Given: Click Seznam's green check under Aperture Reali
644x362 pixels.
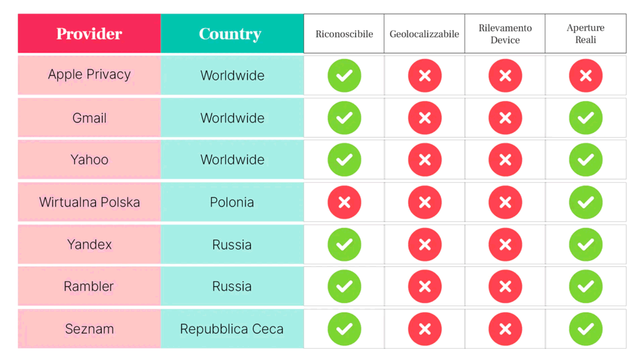Looking at the screenshot, I should pyautogui.click(x=586, y=329).
